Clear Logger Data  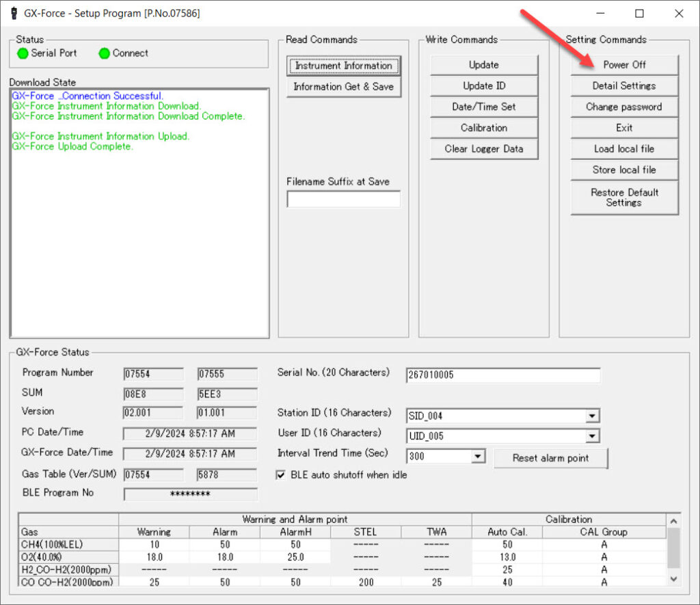pos(483,148)
